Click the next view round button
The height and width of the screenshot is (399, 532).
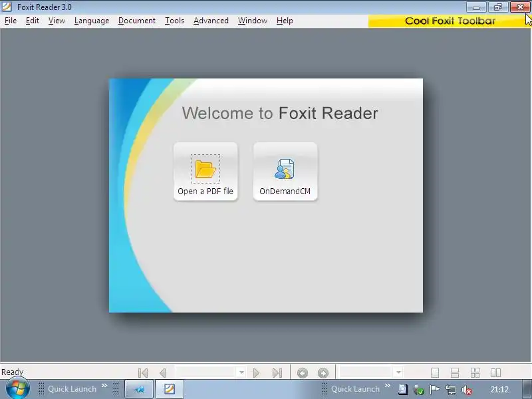[x=323, y=373]
